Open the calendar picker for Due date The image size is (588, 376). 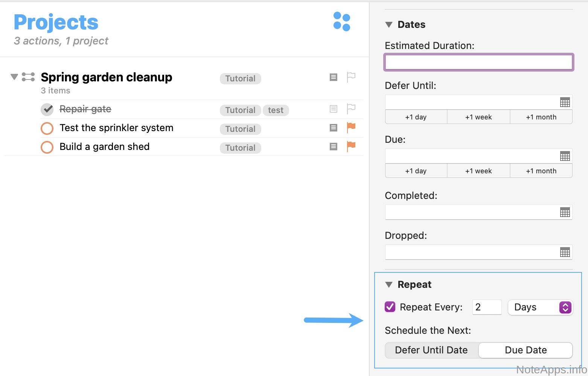565,156
